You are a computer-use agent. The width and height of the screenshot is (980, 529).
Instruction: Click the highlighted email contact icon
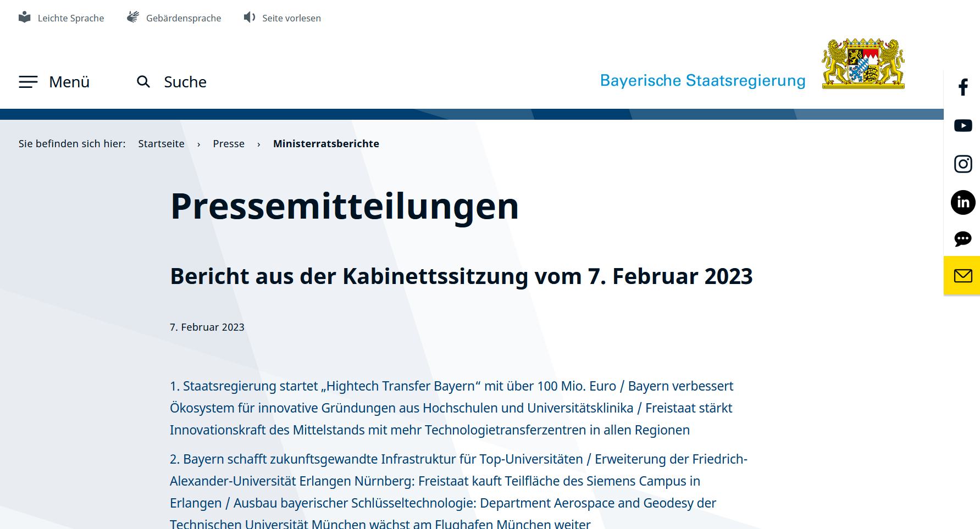pyautogui.click(x=962, y=275)
